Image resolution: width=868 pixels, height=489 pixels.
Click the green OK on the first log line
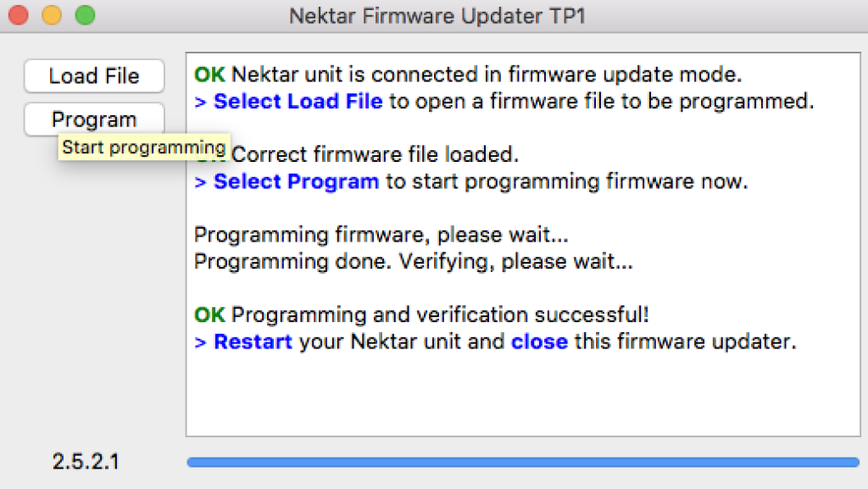[209, 75]
